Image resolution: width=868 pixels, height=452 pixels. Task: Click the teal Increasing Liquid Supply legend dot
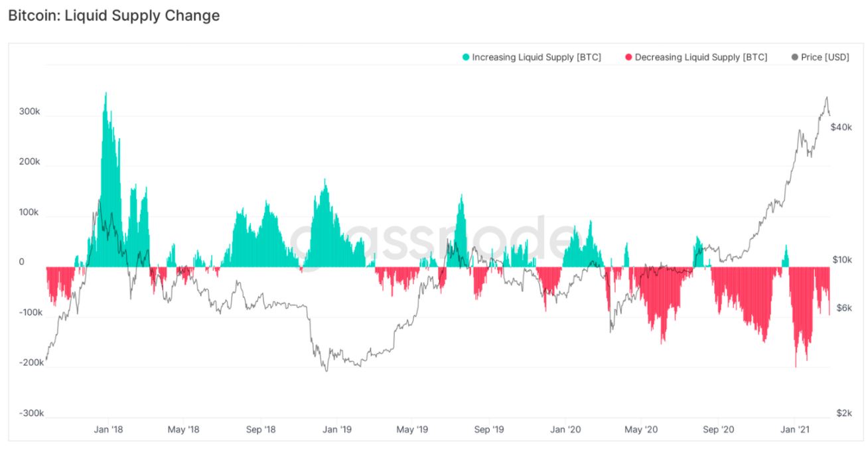(466, 58)
